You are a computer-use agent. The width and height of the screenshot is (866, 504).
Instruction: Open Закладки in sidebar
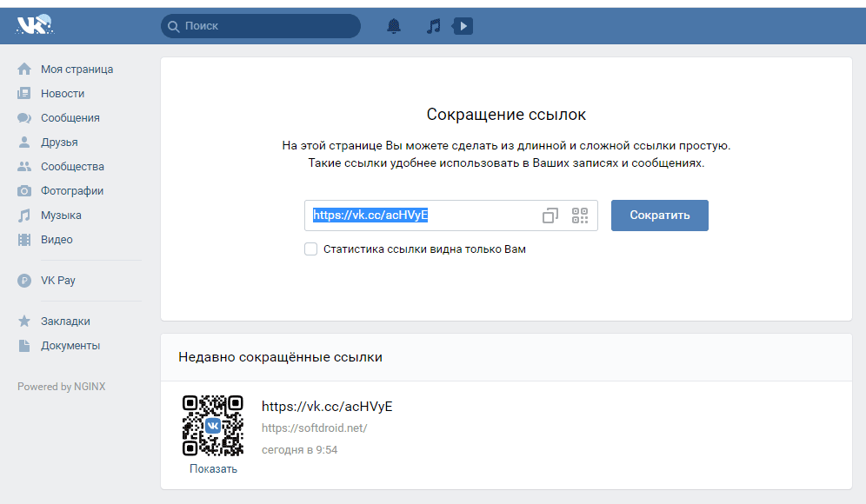click(x=65, y=321)
